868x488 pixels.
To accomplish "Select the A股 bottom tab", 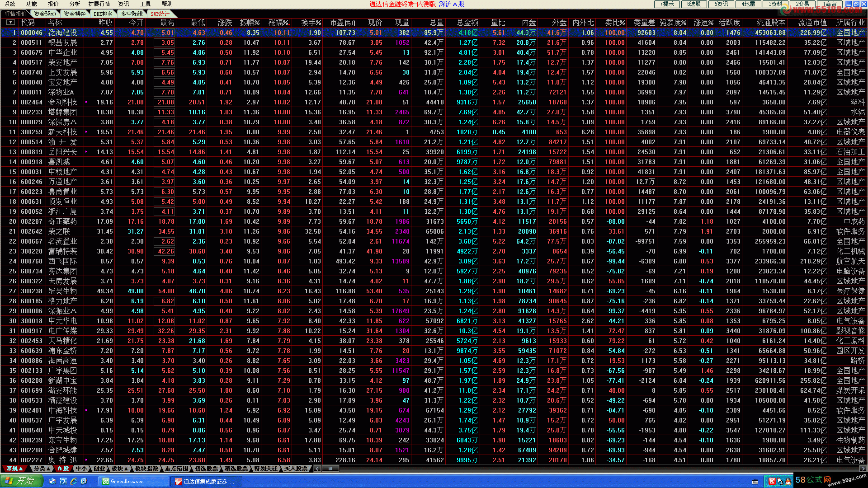I will click(63, 469).
